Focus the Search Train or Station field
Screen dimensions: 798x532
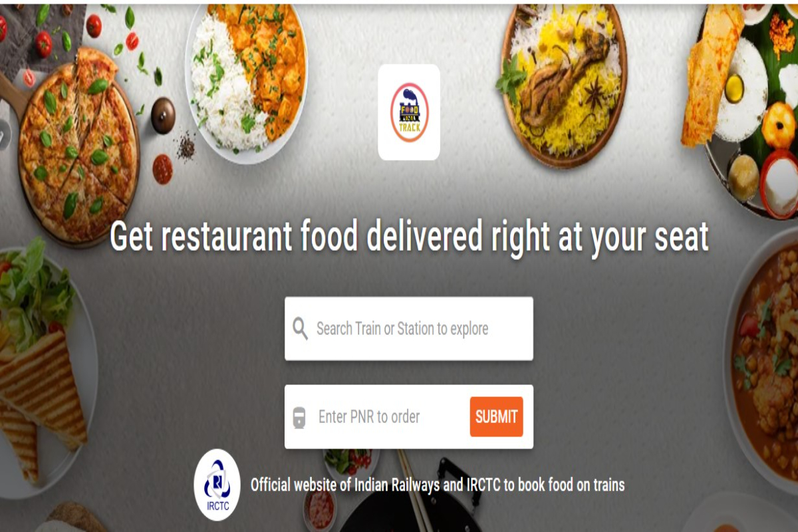coord(409,329)
